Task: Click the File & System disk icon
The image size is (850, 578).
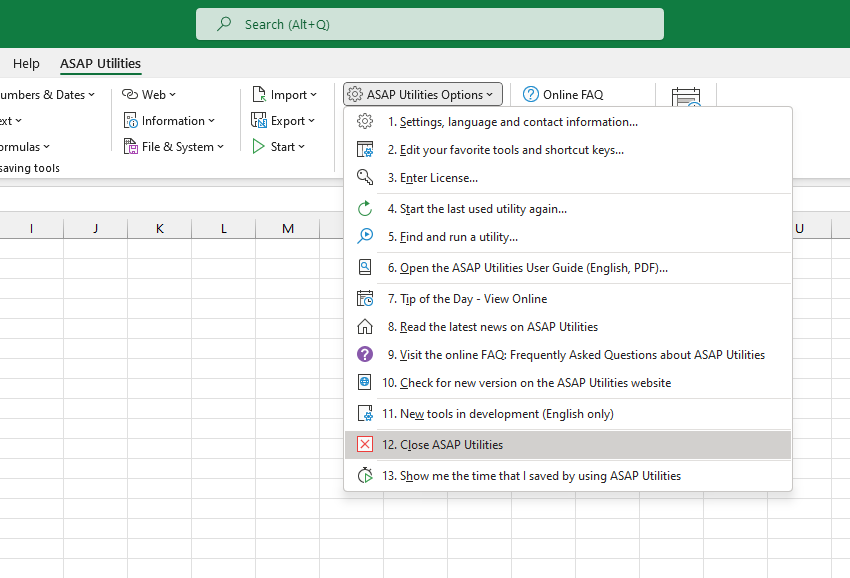Action: click(x=131, y=146)
